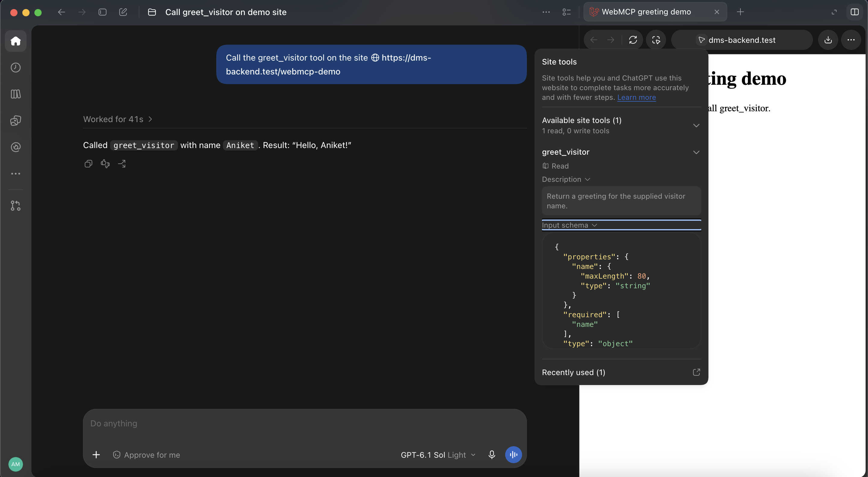Click the folder icon beside the chat title
This screenshot has height=477, width=868.
(x=152, y=12)
